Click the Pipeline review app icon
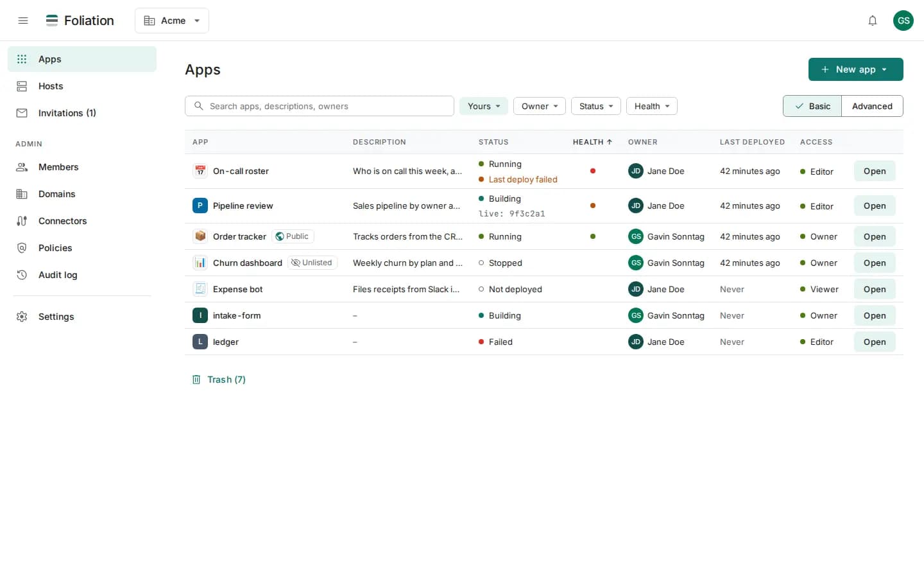924x578 pixels. (200, 206)
